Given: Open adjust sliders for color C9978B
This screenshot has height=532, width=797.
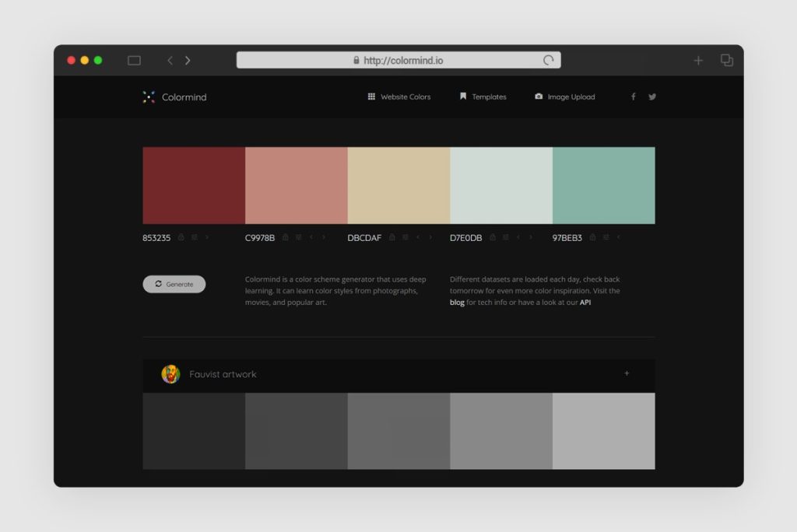Looking at the screenshot, I should coord(298,237).
